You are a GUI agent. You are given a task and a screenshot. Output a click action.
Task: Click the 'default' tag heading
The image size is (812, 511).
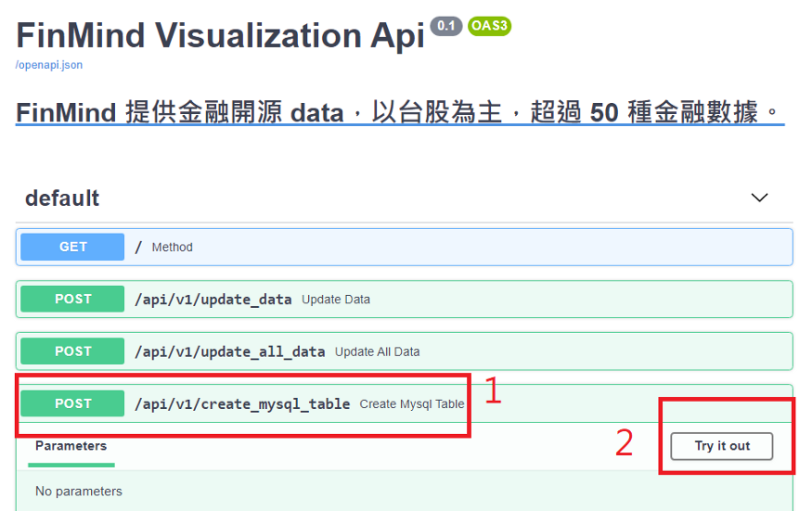click(62, 198)
